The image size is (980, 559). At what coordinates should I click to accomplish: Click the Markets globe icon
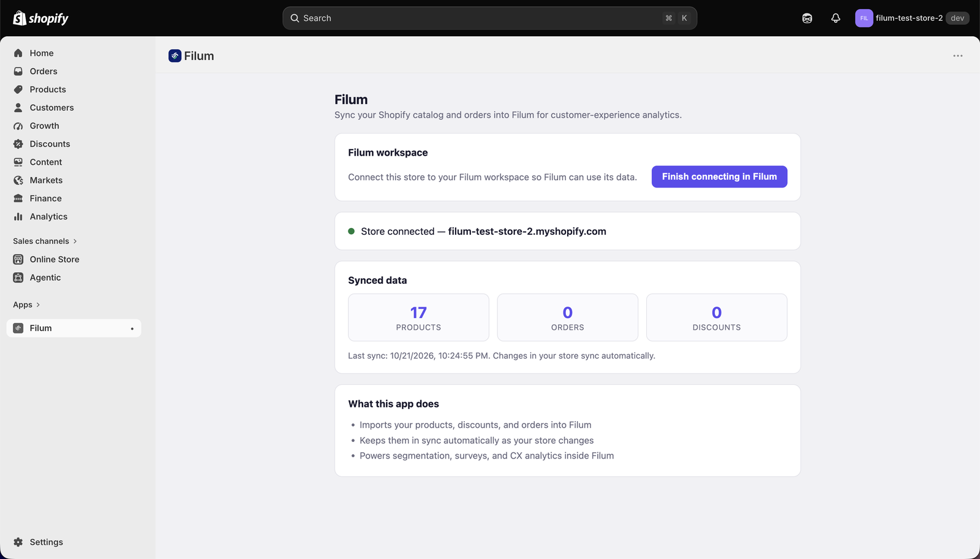point(18,180)
